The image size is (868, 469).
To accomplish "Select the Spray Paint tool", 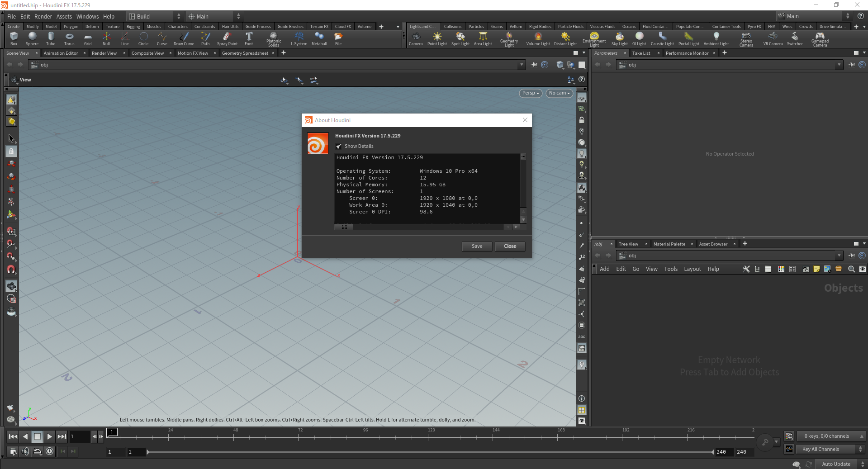I will coord(227,38).
